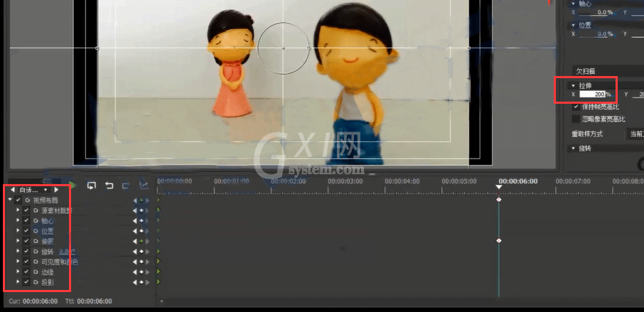Go to next keyframe on 视频布局 row

tap(147, 200)
